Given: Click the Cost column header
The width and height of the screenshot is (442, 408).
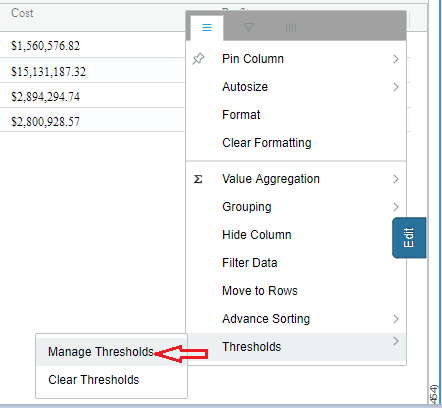Looking at the screenshot, I should (x=22, y=13).
